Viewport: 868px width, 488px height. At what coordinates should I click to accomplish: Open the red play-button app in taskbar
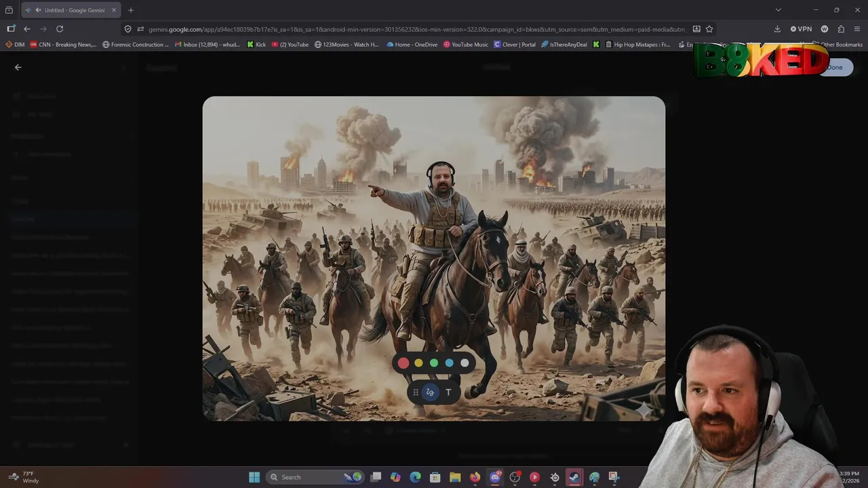(534, 477)
